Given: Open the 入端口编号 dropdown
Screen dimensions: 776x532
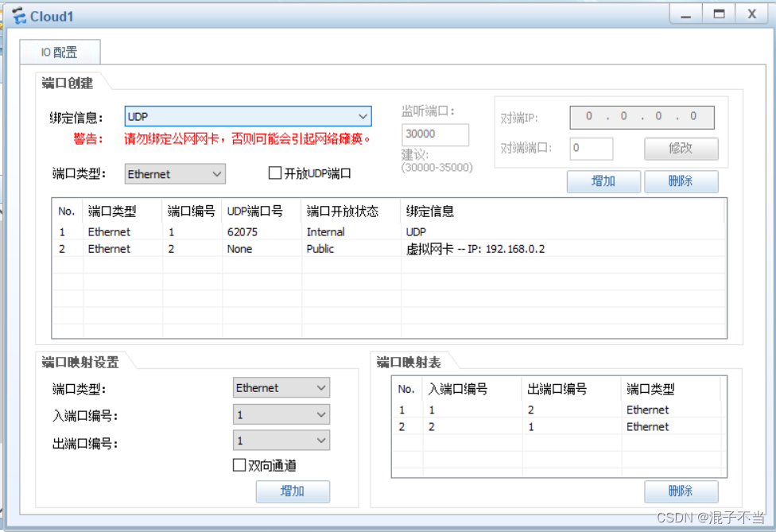Looking at the screenshot, I should (x=281, y=414).
